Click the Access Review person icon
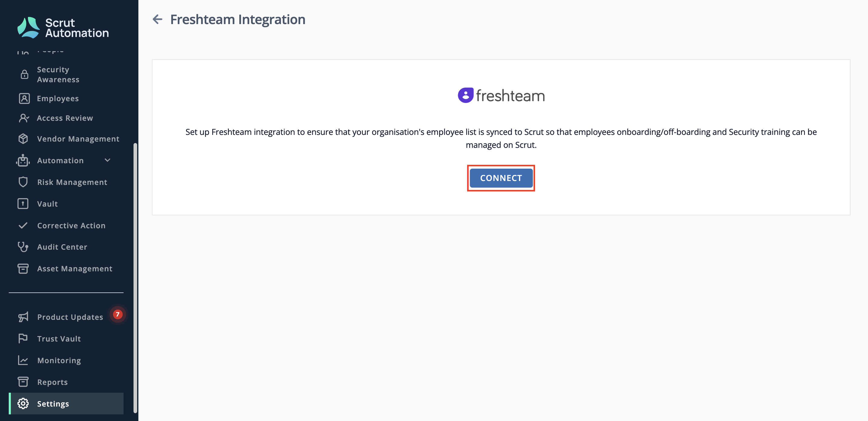This screenshot has width=868, height=421. 24,118
